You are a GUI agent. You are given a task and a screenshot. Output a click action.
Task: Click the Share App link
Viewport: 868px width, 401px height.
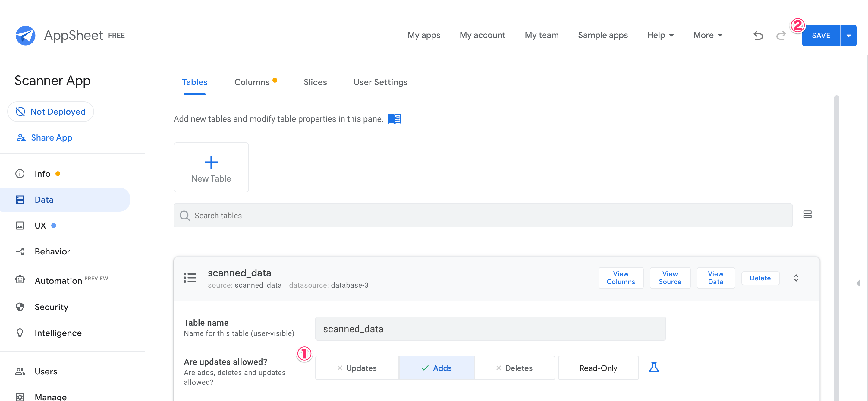[x=52, y=137]
